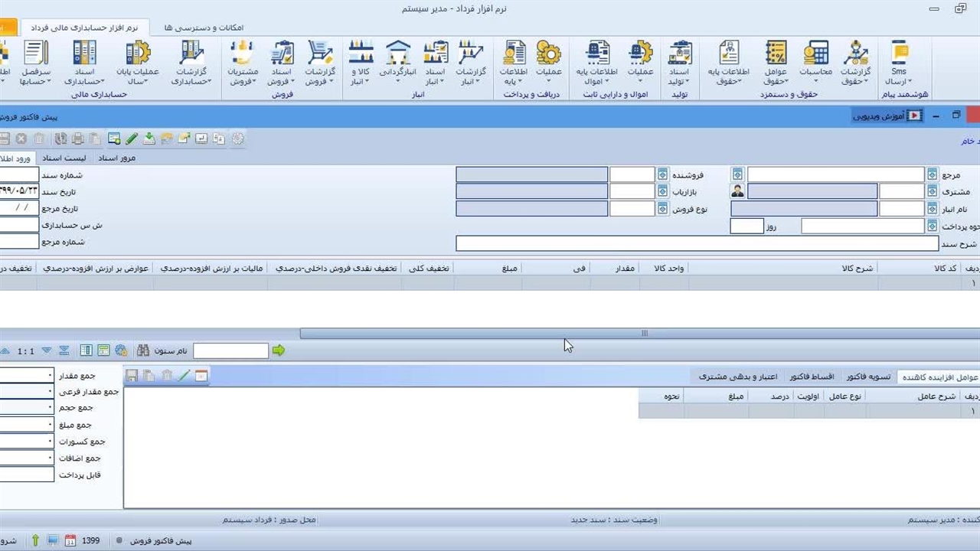Select the تسویه فاکتور tab
This screenshot has width=980, height=551.
(x=868, y=377)
